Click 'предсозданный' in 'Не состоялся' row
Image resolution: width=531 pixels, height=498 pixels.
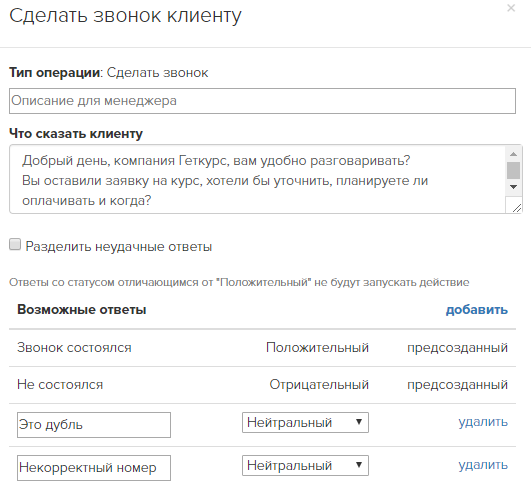click(x=457, y=385)
